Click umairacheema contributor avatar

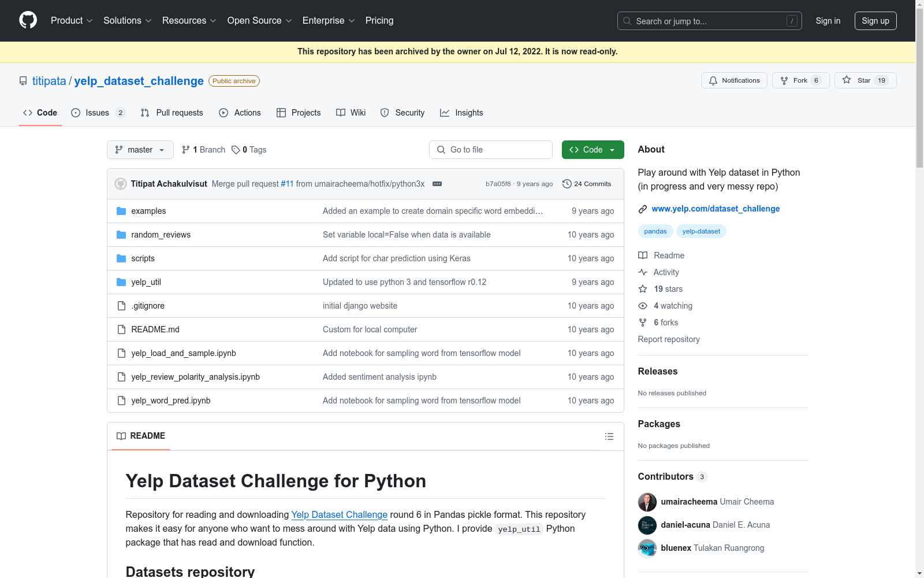[647, 502]
